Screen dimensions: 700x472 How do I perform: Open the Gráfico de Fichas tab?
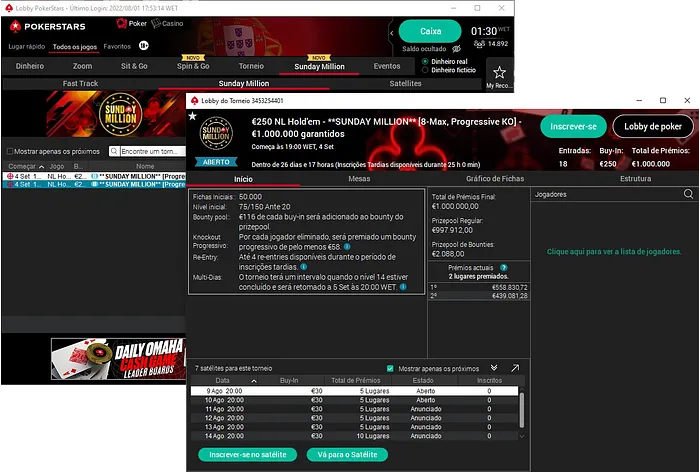click(x=495, y=179)
